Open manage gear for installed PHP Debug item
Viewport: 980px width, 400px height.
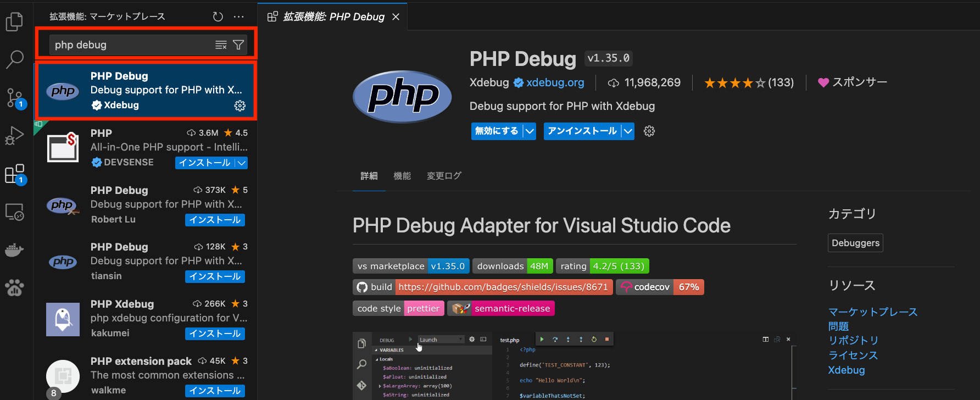(x=240, y=105)
